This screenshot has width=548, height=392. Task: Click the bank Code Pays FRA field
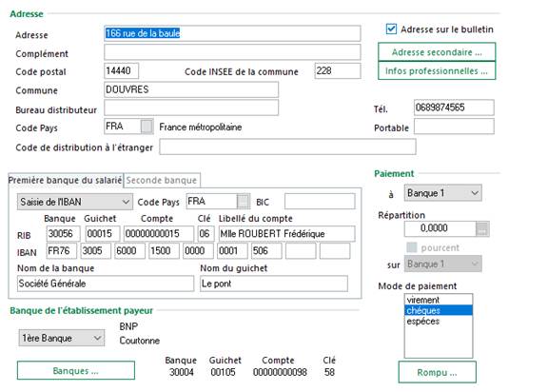click(212, 202)
